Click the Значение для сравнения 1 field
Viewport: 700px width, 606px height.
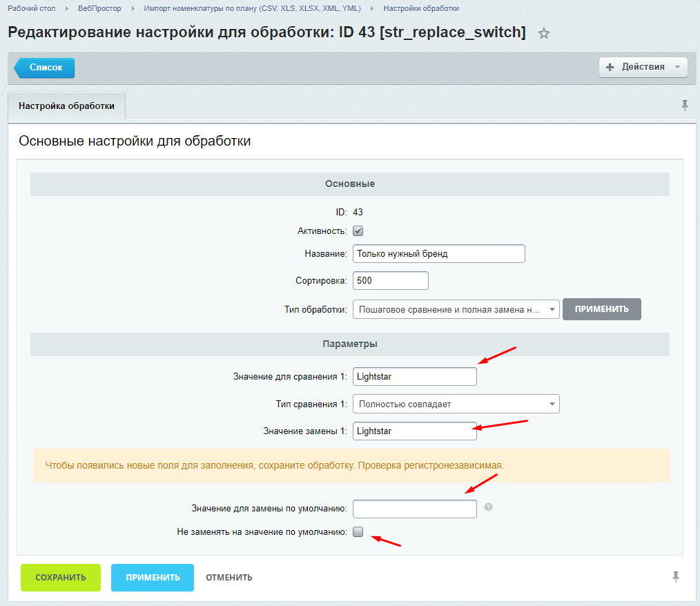click(415, 376)
